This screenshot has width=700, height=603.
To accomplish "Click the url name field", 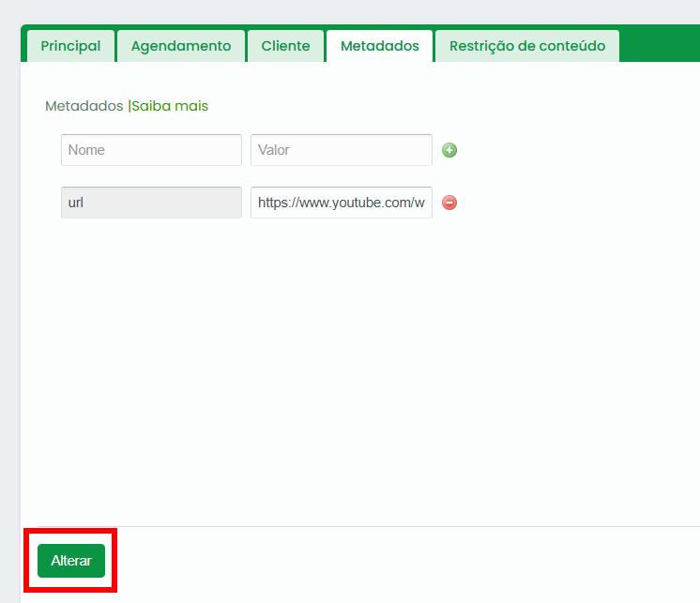I will [x=151, y=203].
